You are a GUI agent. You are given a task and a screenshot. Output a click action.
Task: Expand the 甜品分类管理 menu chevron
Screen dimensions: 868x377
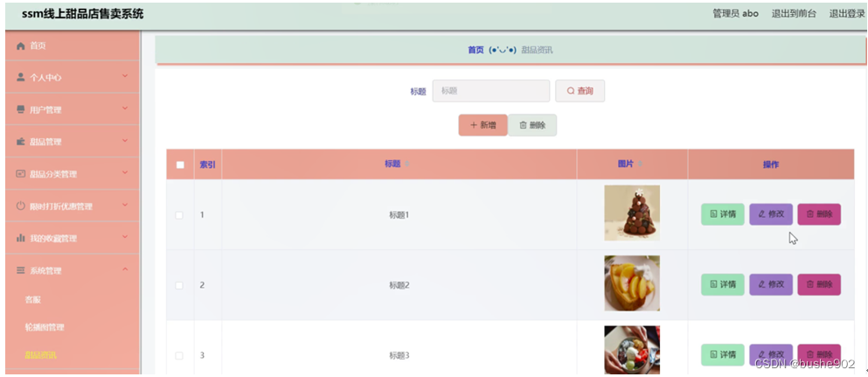pos(125,172)
